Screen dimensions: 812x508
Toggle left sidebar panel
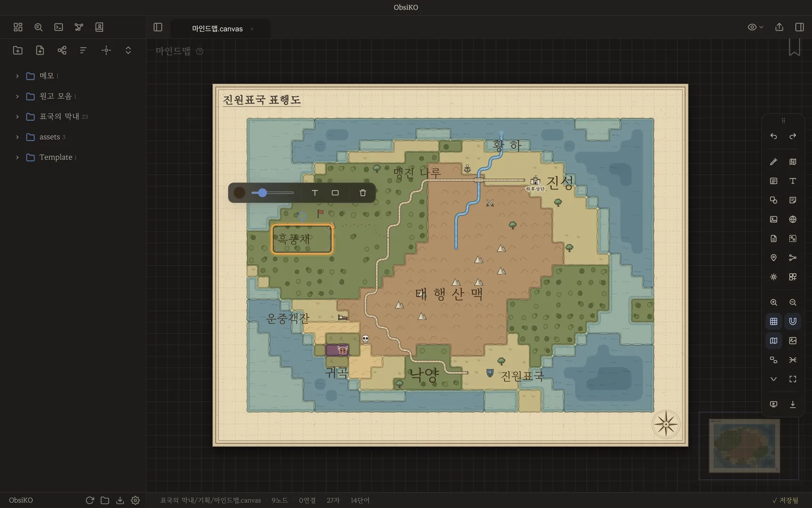pos(158,27)
